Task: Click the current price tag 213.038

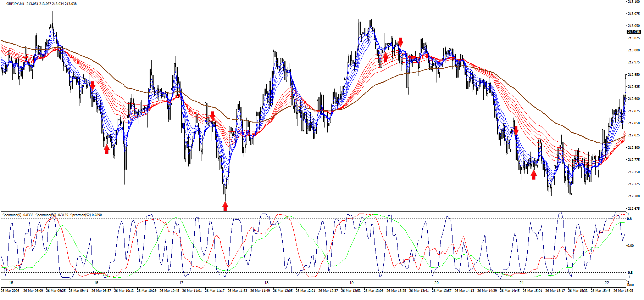Action: [x=634, y=32]
